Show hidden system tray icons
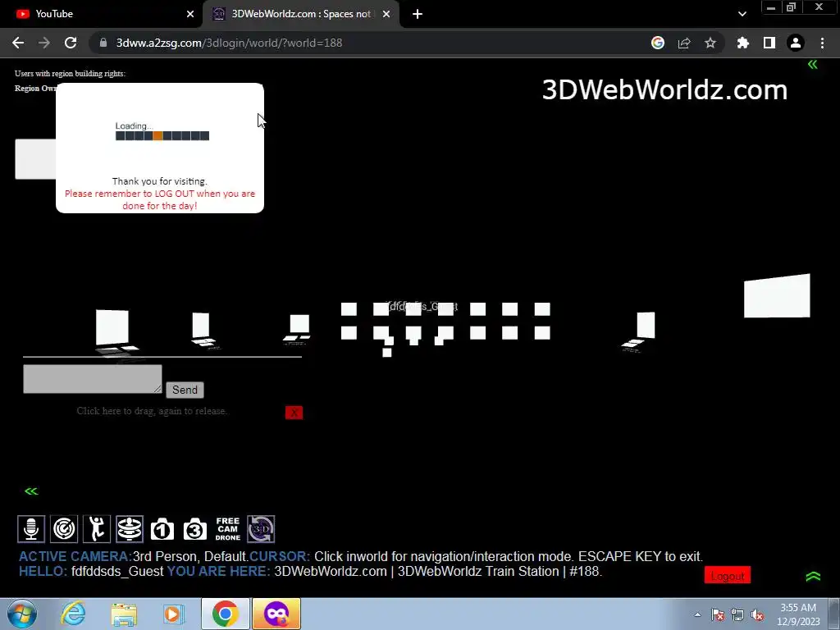840x630 pixels. 697,614
